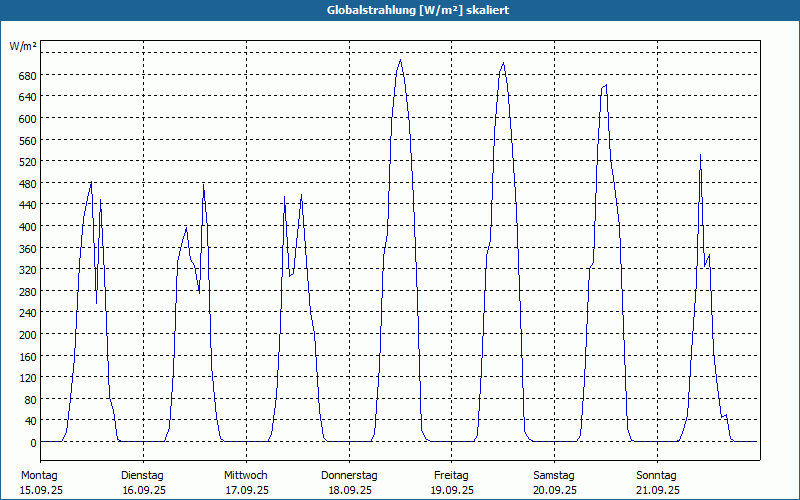This screenshot has height=500, width=800.
Task: Click Monday's highest radiation peak near 480
Action: tap(91, 182)
